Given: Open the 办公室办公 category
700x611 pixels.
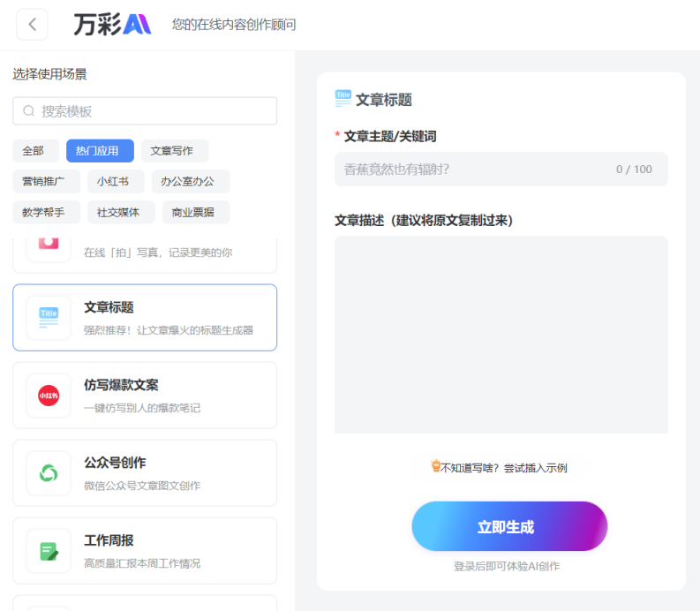Looking at the screenshot, I should [x=190, y=182].
